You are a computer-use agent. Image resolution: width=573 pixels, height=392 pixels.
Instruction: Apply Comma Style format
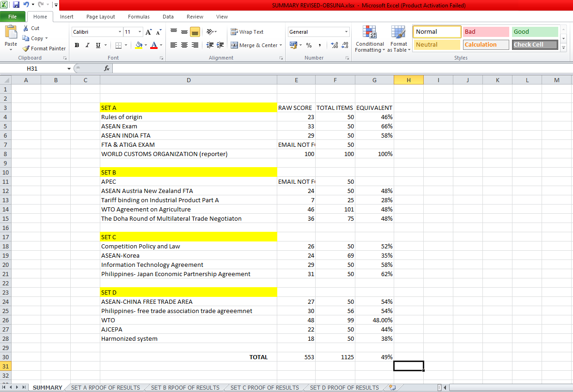coord(319,45)
